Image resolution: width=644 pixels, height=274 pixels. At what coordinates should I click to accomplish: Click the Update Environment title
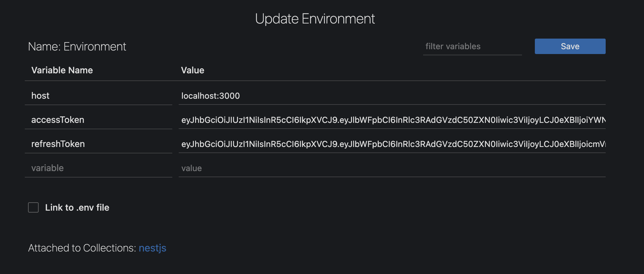pos(315,19)
